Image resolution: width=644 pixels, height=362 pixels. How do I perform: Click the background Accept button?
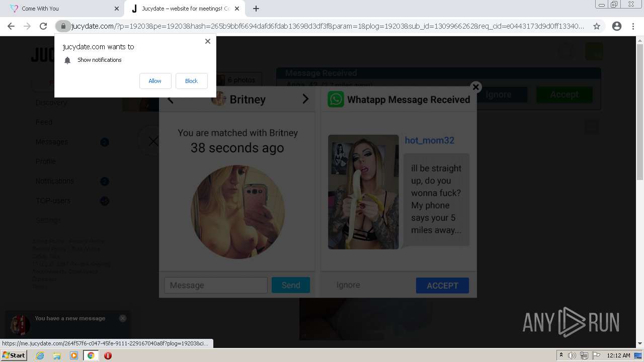(564, 95)
